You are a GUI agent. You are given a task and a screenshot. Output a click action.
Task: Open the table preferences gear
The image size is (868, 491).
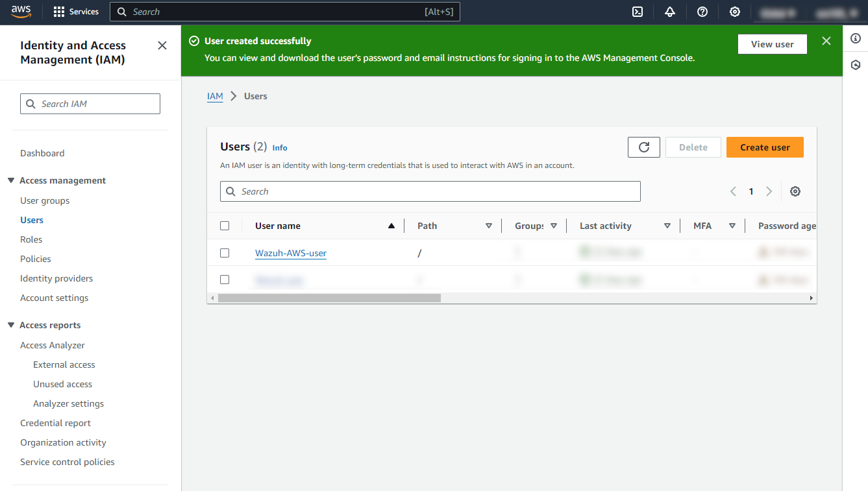[x=795, y=191]
